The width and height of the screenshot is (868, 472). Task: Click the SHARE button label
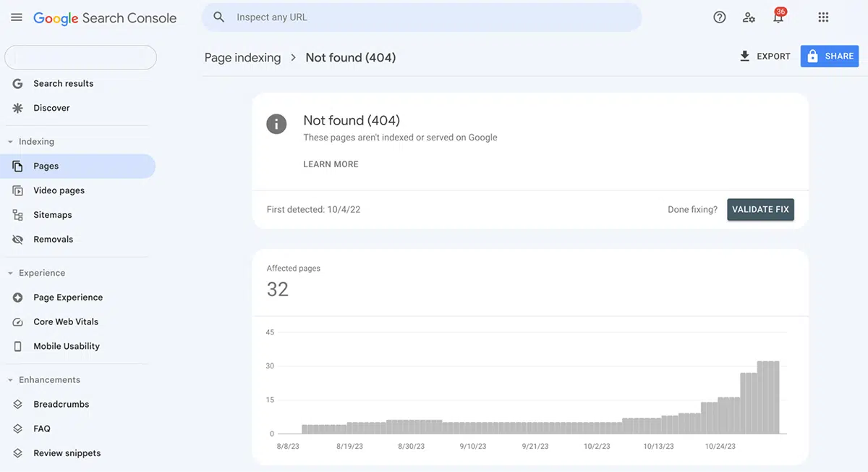tap(839, 56)
